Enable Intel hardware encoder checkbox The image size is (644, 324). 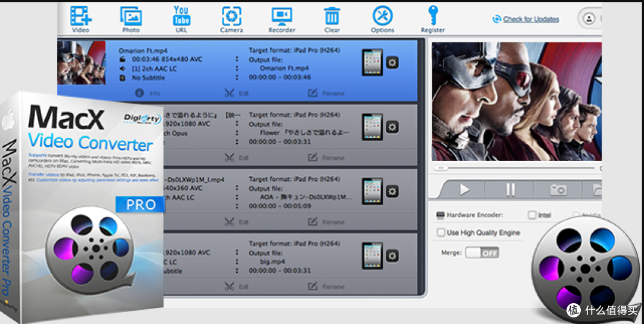[x=532, y=215]
